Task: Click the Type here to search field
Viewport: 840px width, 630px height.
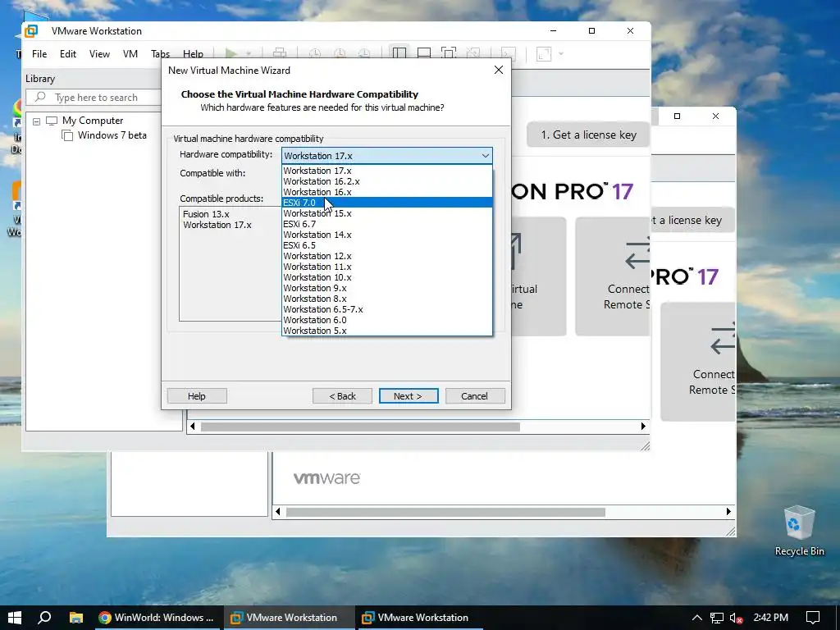Action: 95,97
